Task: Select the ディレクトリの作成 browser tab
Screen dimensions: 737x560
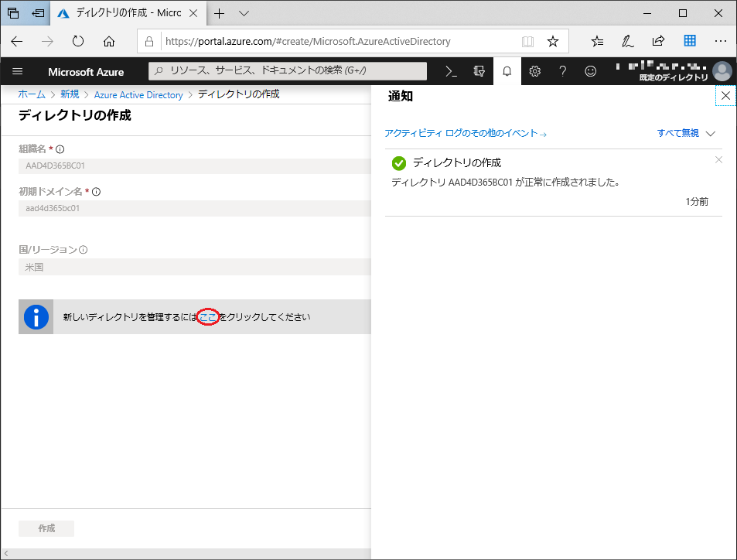Action: [128, 13]
